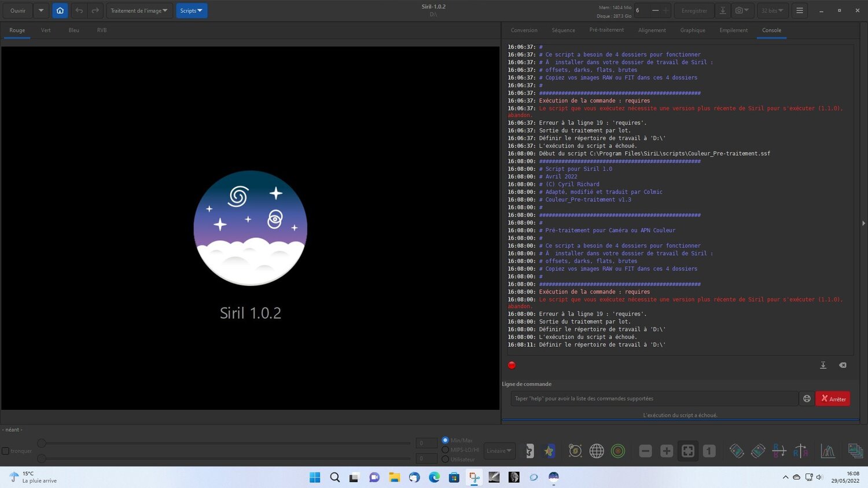Open the astrometry galaxy annotation icon

(575, 451)
